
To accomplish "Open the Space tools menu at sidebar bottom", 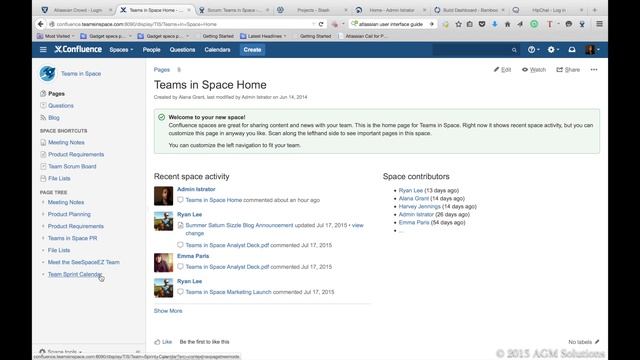I will coord(60,351).
